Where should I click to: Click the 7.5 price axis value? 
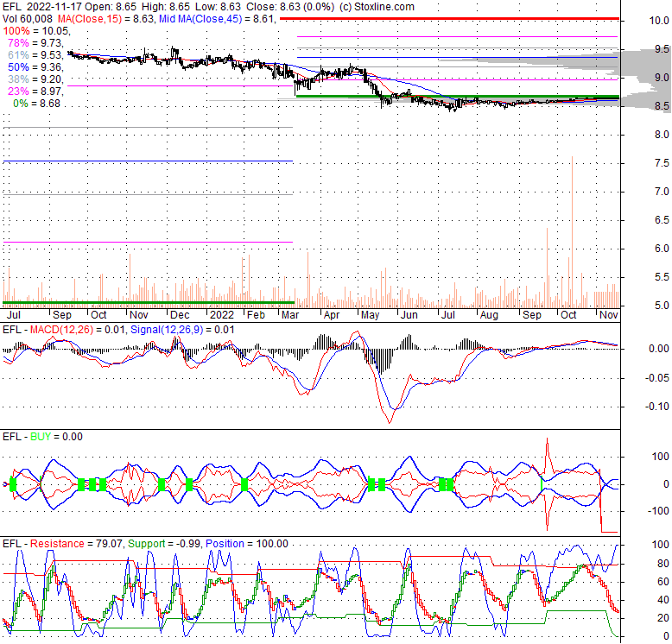click(662, 163)
